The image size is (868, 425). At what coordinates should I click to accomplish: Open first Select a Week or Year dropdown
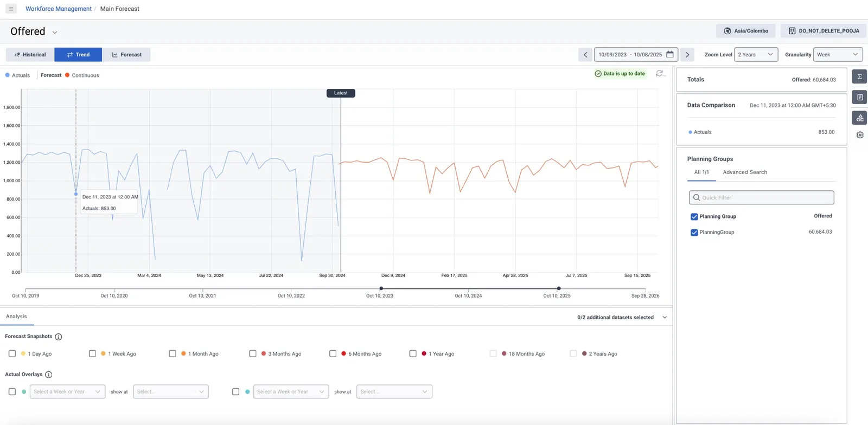tap(67, 392)
